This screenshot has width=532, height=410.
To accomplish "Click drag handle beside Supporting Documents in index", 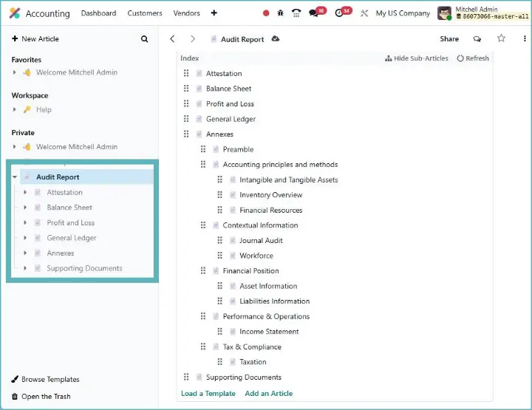I will [x=186, y=377].
